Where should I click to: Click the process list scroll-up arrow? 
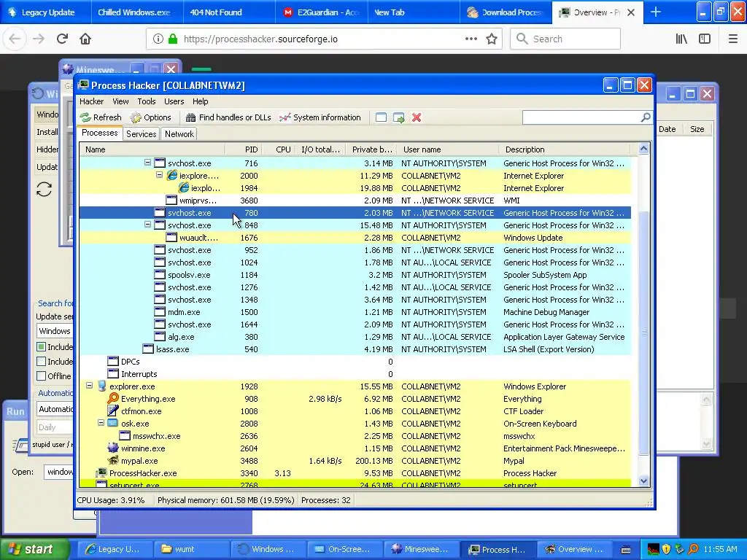643,149
